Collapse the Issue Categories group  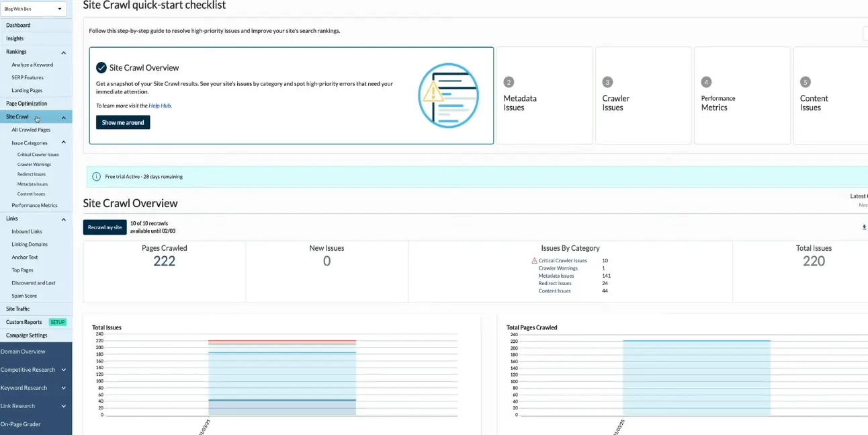pos(63,142)
